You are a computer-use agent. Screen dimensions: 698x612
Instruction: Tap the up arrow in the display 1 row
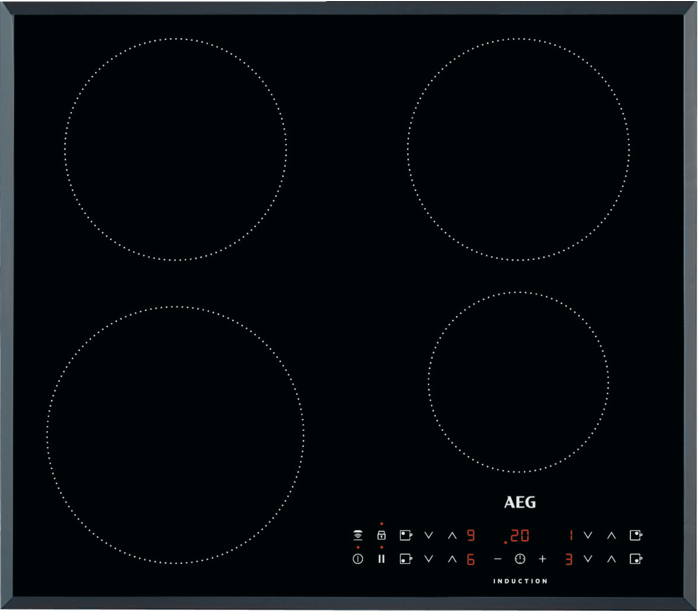click(612, 535)
